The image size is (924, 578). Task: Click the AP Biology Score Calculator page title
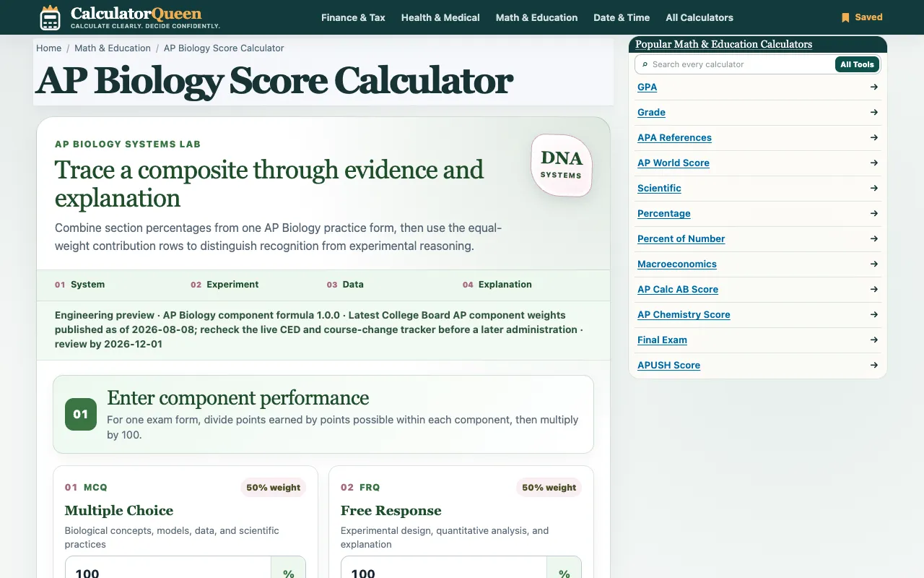tap(274, 80)
